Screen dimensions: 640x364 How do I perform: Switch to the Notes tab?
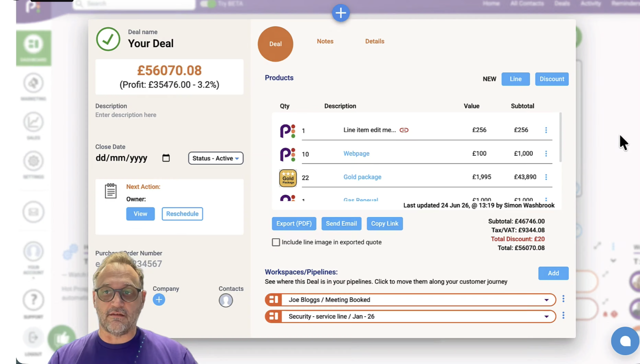point(325,41)
